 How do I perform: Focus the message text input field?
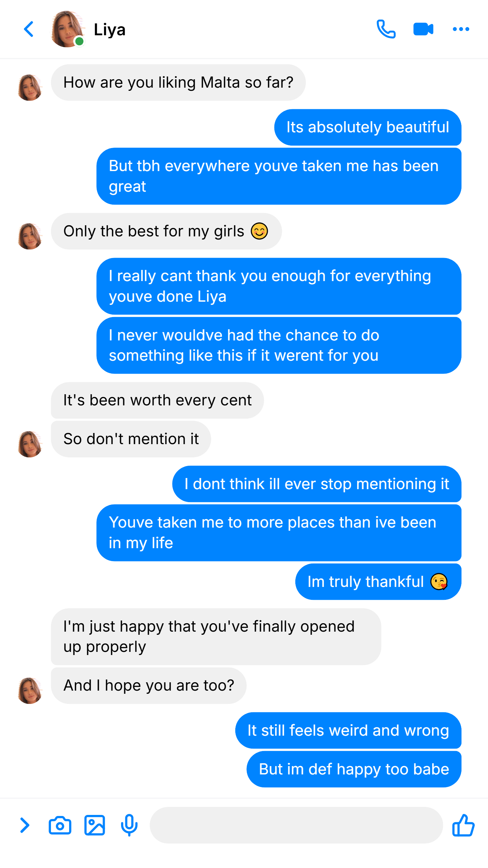coord(296,825)
